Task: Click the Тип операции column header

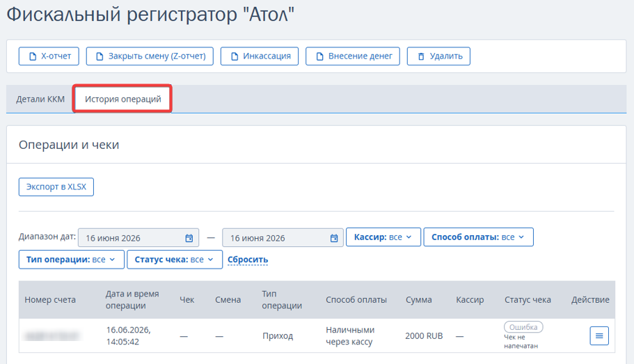Action: pos(282,300)
